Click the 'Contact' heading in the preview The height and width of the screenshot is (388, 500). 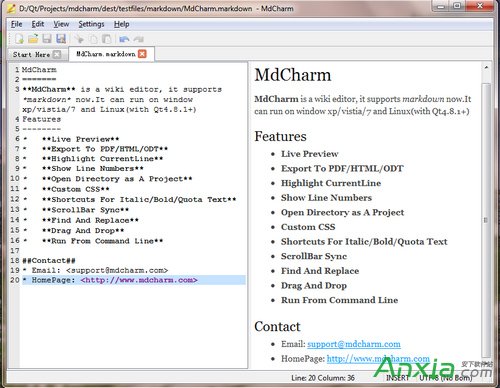pyautogui.click(x=277, y=326)
